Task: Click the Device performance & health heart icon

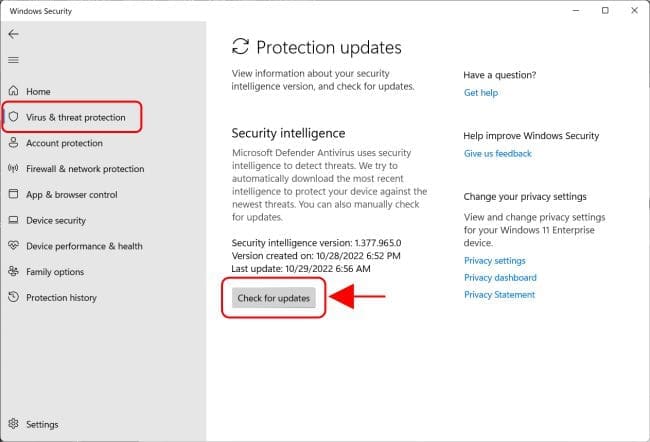Action: click(14, 246)
